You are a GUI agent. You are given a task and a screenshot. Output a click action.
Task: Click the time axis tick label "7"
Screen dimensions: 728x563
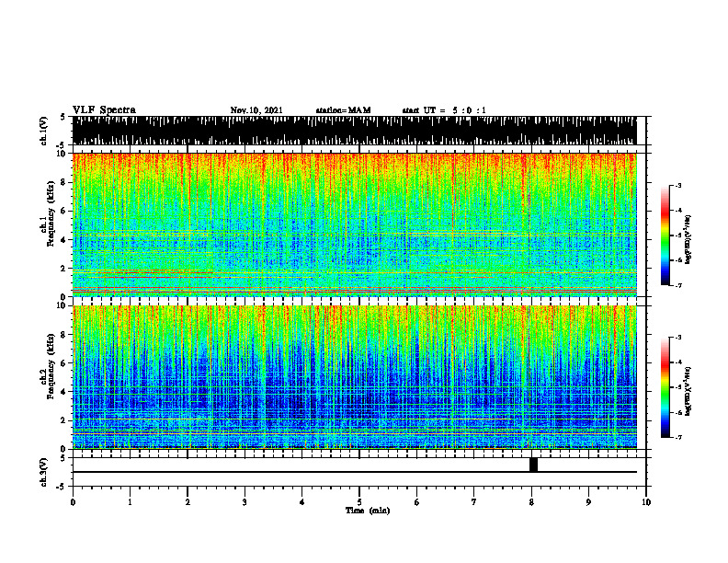coord(473,502)
